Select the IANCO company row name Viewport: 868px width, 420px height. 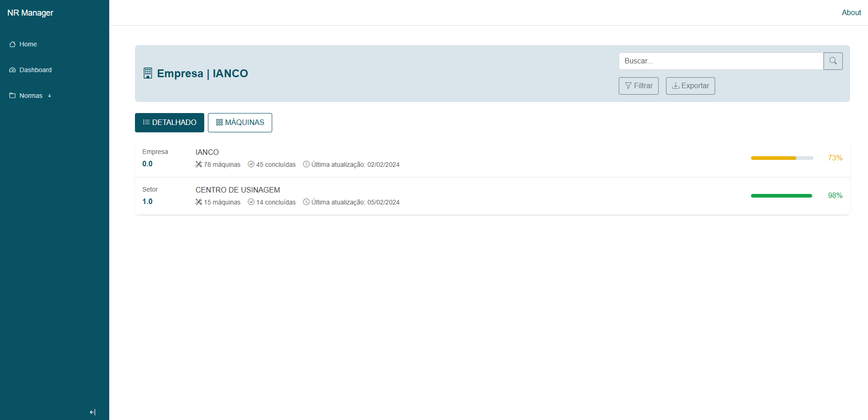[207, 152]
